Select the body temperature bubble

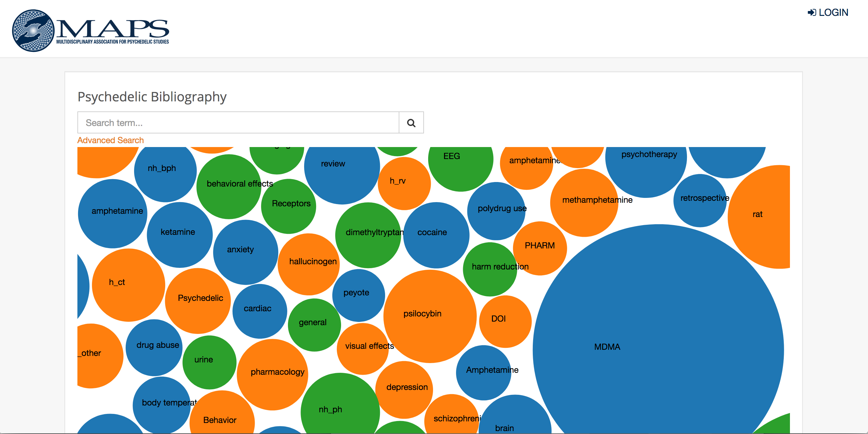click(x=161, y=405)
